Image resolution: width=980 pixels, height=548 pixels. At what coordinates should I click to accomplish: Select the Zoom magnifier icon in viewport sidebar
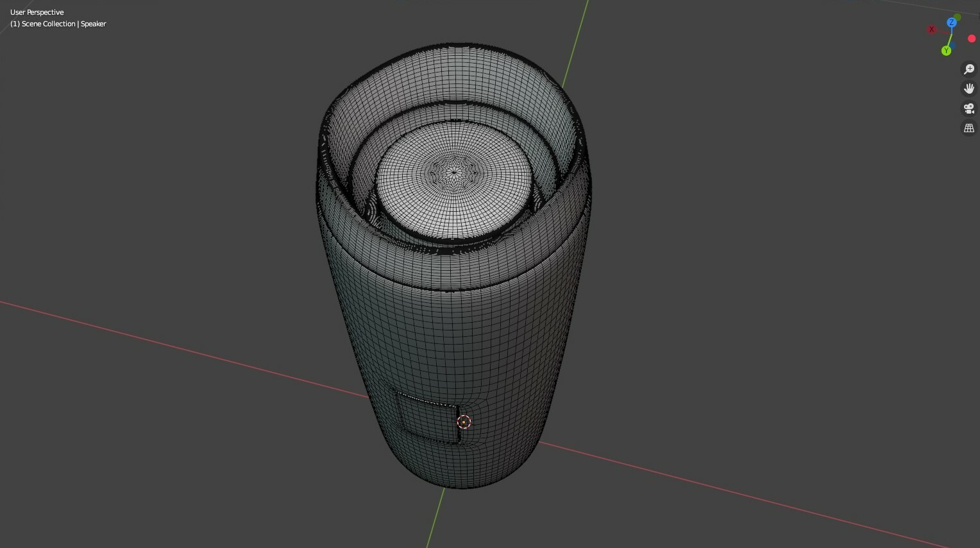pyautogui.click(x=968, y=69)
